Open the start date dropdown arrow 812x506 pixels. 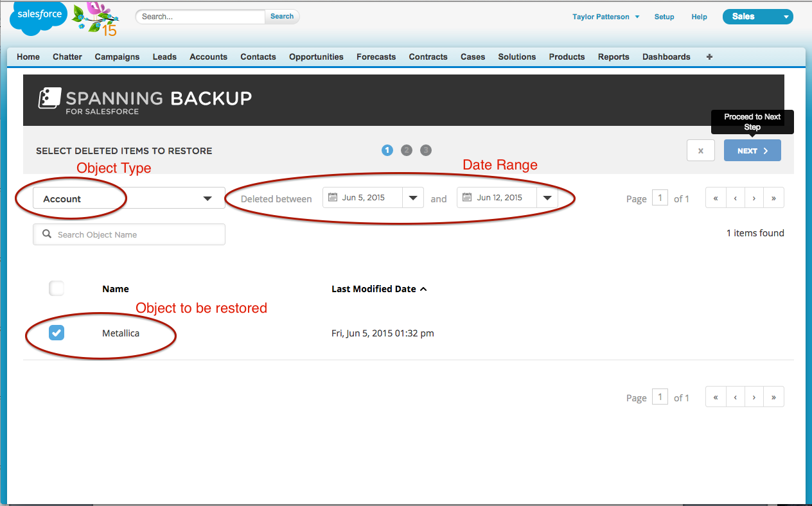[413, 198]
